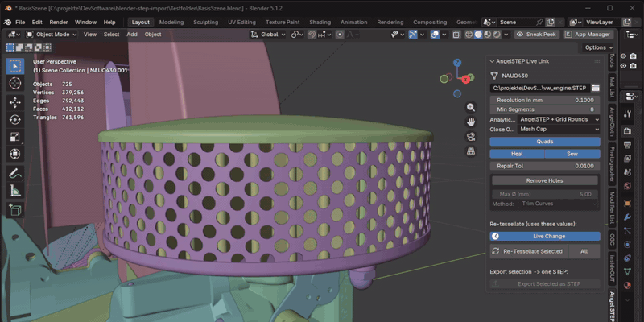
Task: Select the Select Box tool
Action: 14,66
